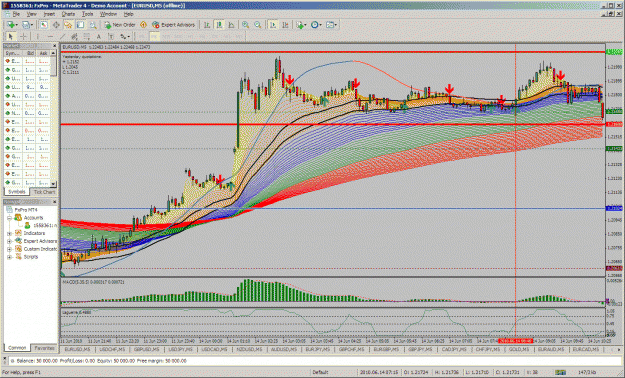
Task: Open the File menu
Action: tap(16, 14)
